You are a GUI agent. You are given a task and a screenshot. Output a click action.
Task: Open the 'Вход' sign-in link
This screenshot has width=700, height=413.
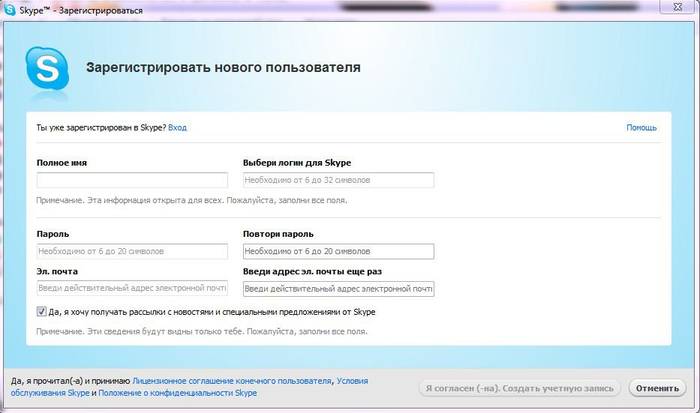coord(177,128)
